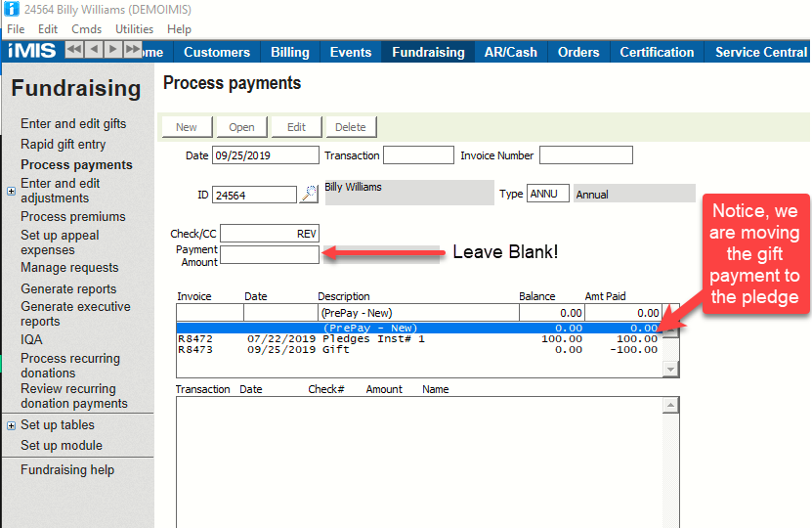Viewport: 812px width, 528px height.
Task: Open Rapid gift entry link
Action: click(x=64, y=145)
